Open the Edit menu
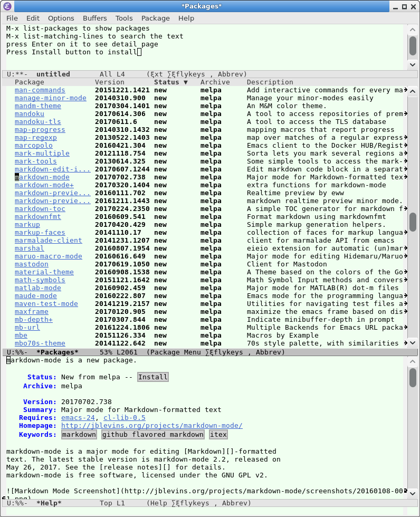 [33, 18]
